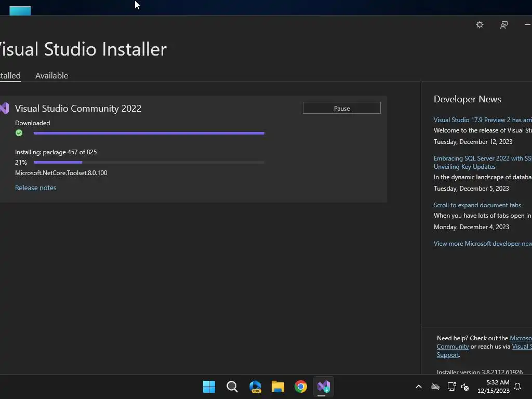Open the notifications bell icon
The image size is (532, 399).
[517, 387]
